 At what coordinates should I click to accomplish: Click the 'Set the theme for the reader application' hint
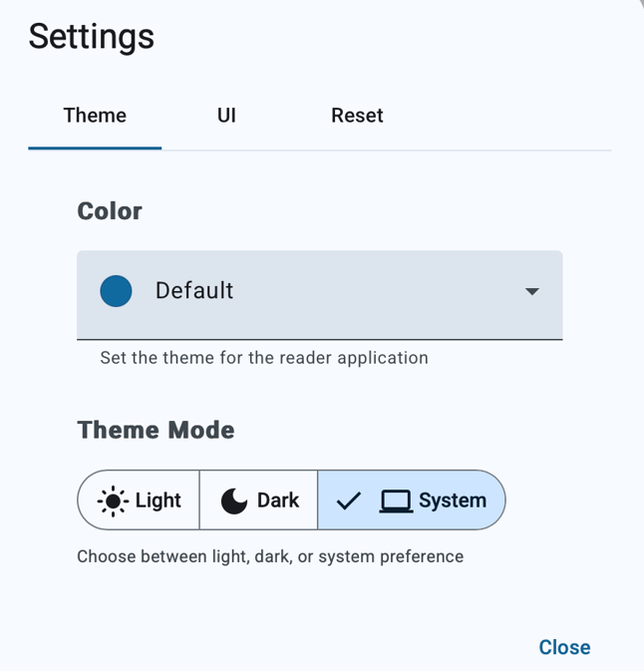[x=264, y=357]
